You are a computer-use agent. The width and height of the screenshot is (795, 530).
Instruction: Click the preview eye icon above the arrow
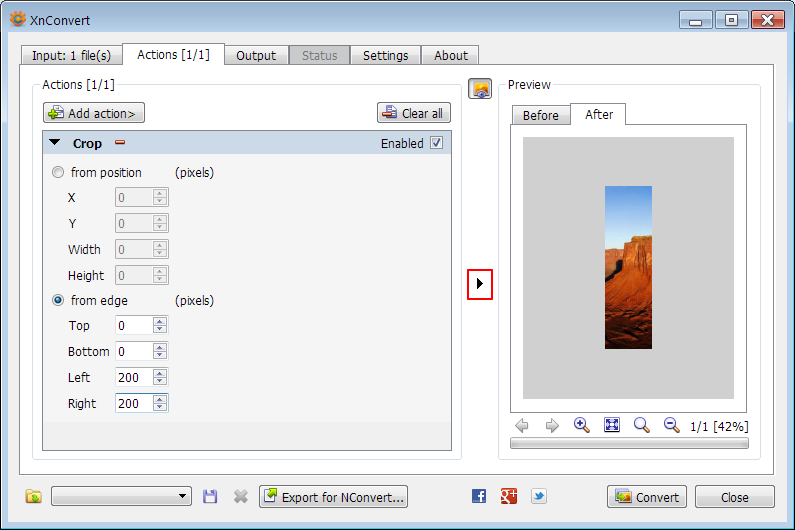[x=480, y=89]
